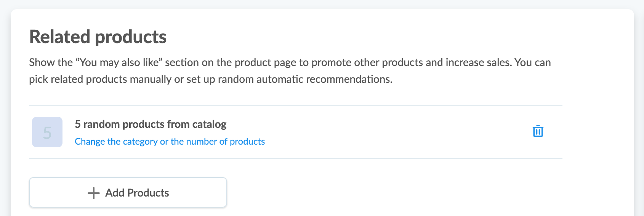
Task: Click the trash can icon
Action: [538, 131]
